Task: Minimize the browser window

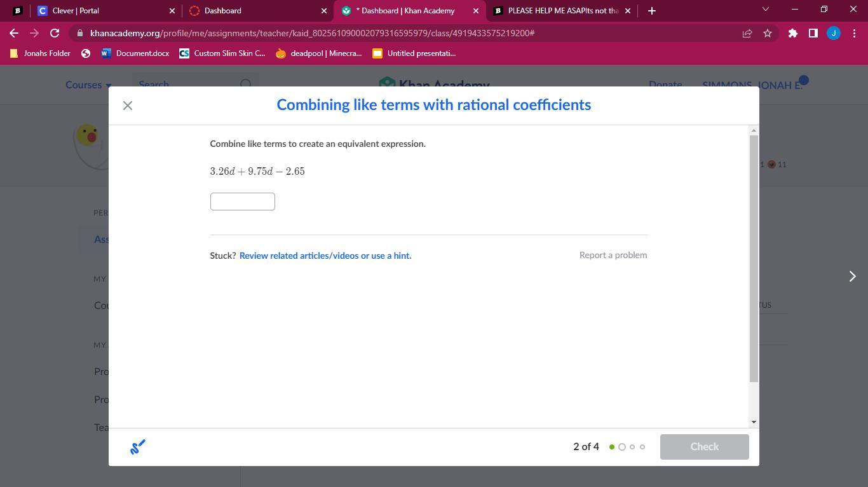Action: click(x=794, y=10)
